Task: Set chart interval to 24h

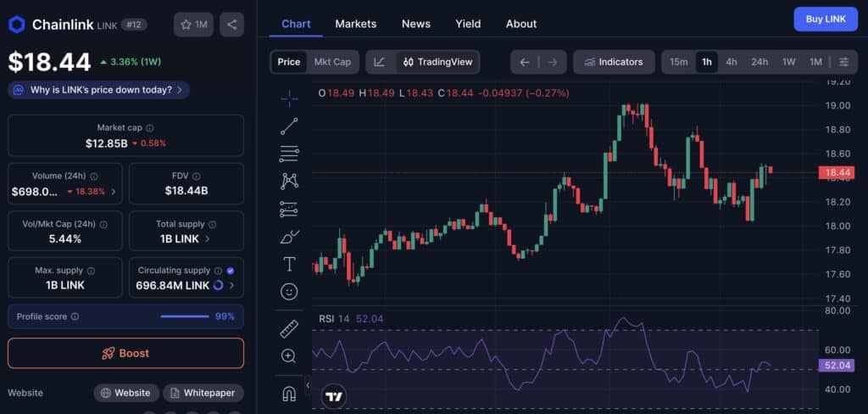Action: click(x=759, y=62)
